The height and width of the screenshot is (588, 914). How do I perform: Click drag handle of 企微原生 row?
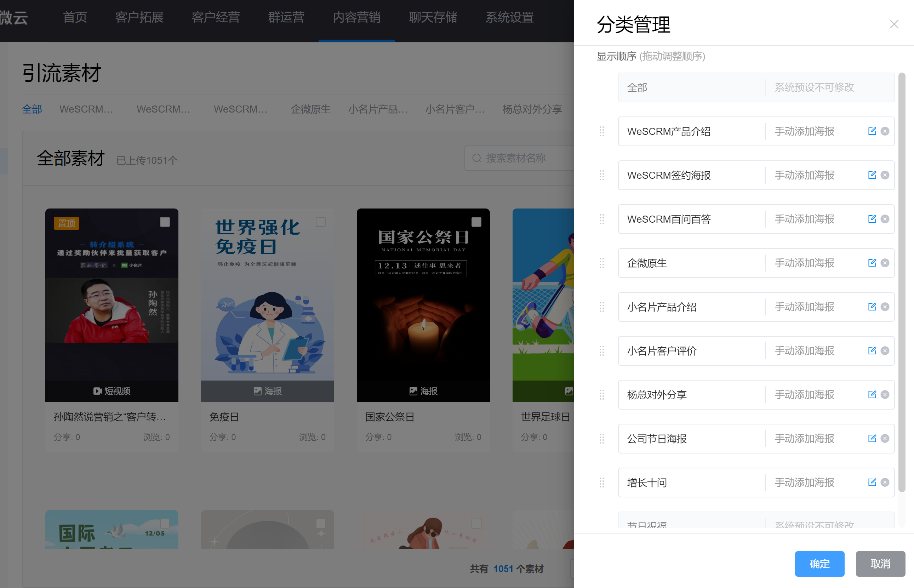tap(602, 263)
